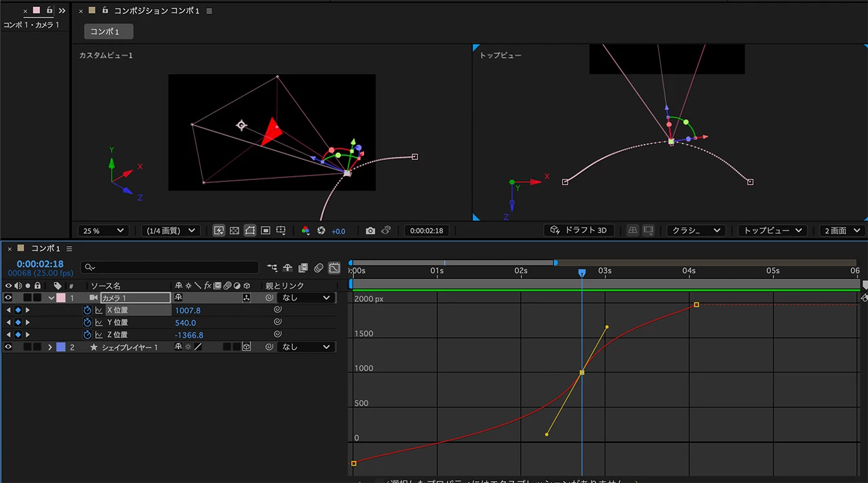Open parent なし dropdown for カメラ 1

click(x=306, y=298)
